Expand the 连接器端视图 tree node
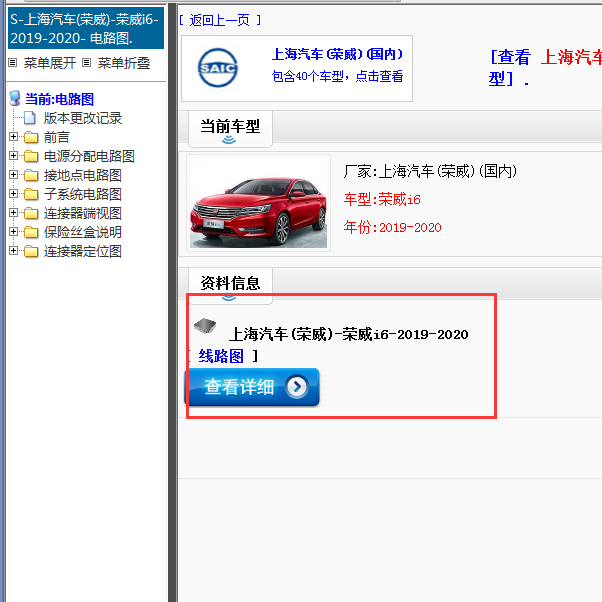602x602 pixels. pyautogui.click(x=13, y=213)
